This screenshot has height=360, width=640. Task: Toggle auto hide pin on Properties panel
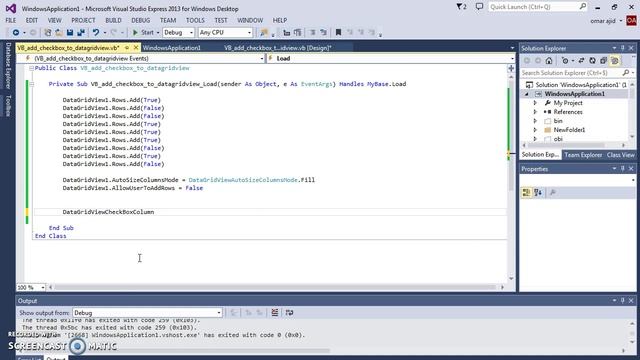point(622,169)
